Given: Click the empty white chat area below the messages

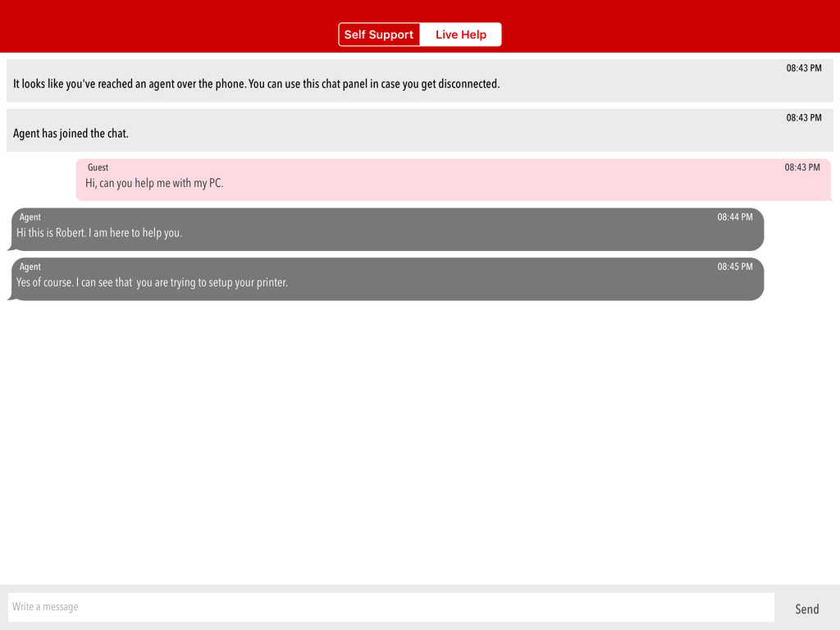Looking at the screenshot, I should point(420,443).
